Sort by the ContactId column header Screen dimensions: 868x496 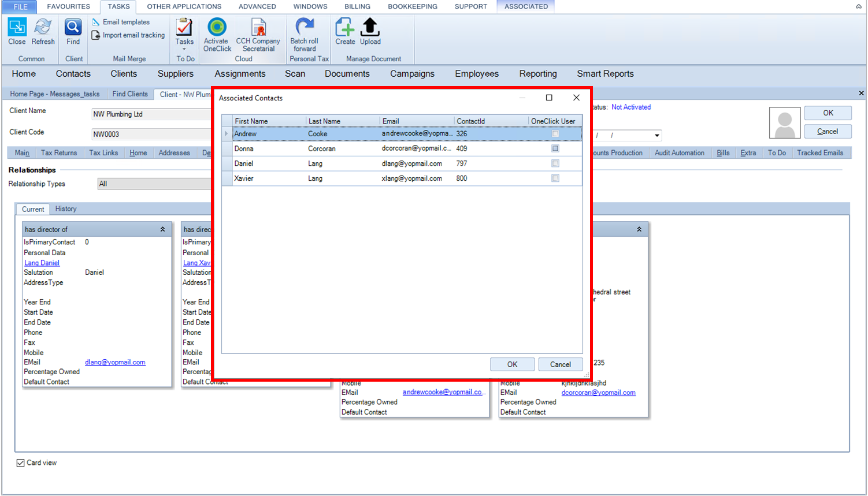pyautogui.click(x=491, y=121)
